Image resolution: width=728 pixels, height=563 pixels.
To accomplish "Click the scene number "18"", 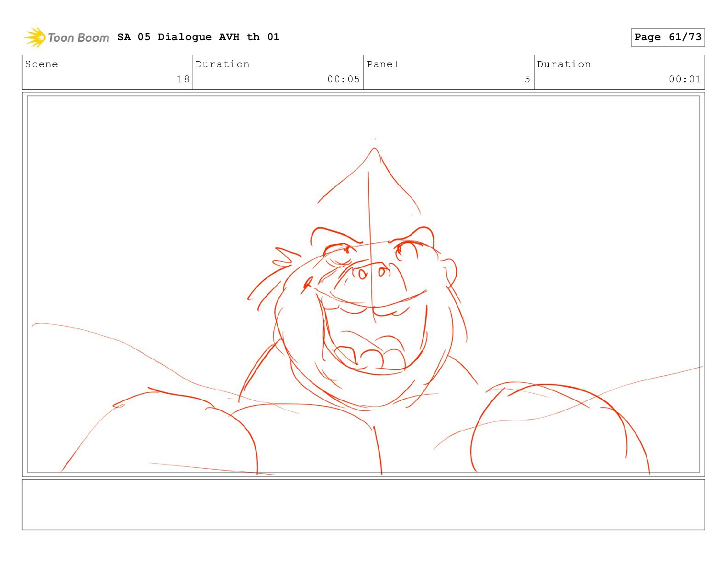I will click(x=183, y=79).
